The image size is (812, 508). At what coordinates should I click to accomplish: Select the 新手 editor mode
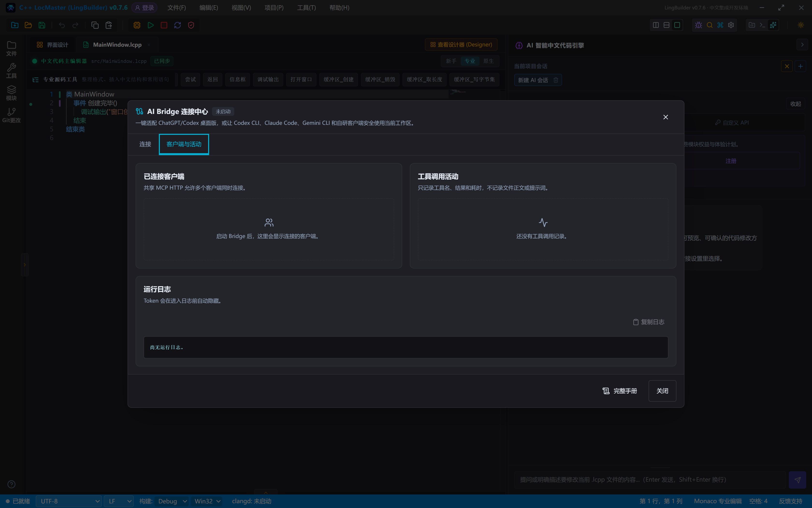click(451, 61)
